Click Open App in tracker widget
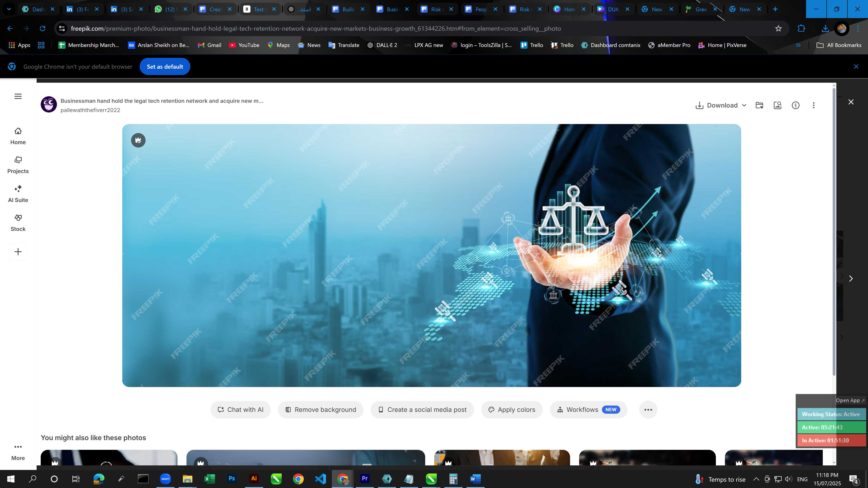The height and width of the screenshot is (488, 868). [x=850, y=400]
